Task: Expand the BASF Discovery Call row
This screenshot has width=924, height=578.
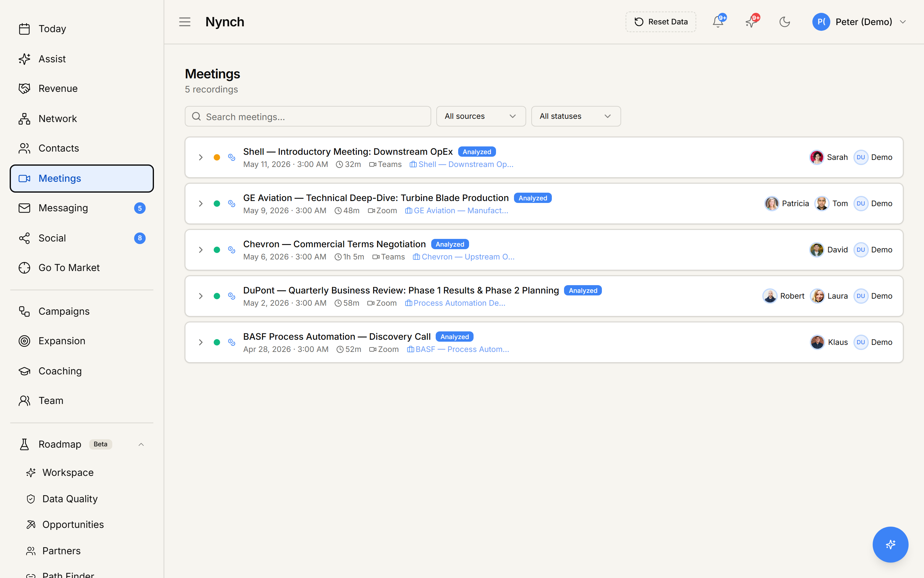Action: [201, 342]
